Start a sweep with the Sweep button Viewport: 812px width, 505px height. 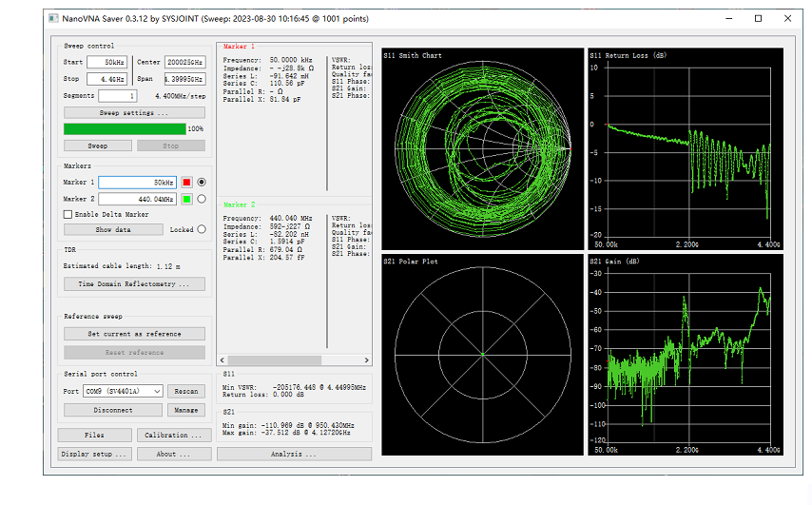pyautogui.click(x=97, y=146)
